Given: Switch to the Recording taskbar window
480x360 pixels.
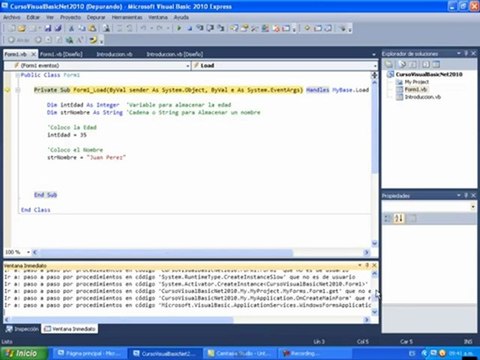Looking at the screenshot, I should click(314, 353).
